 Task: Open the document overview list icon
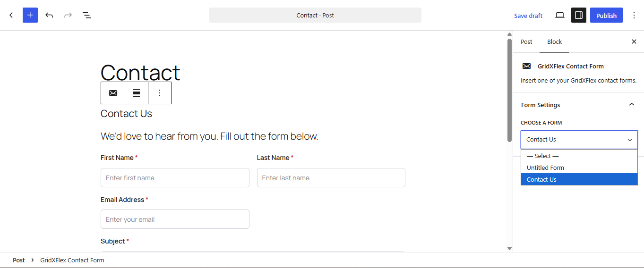87,15
